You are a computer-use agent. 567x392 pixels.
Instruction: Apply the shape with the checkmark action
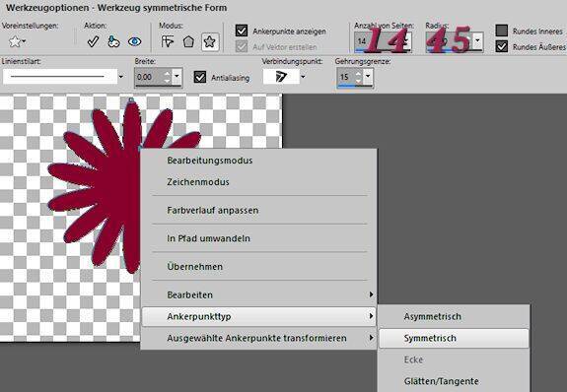coord(93,41)
